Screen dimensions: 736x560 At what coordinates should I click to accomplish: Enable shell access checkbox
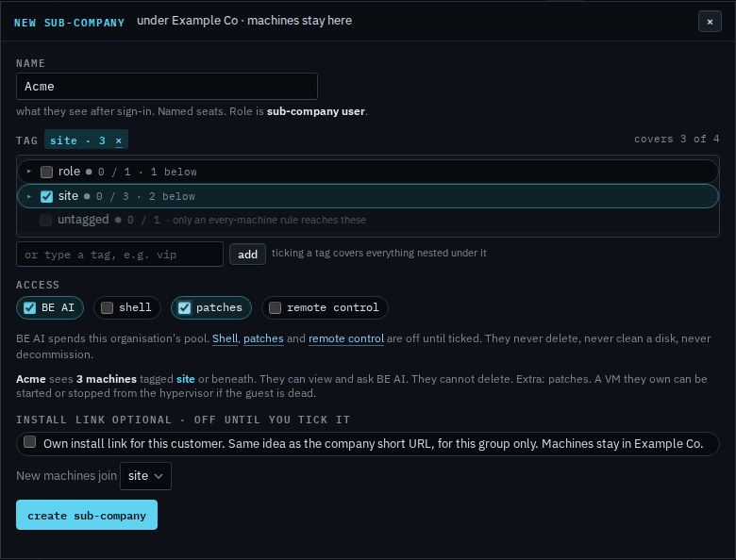tap(107, 307)
